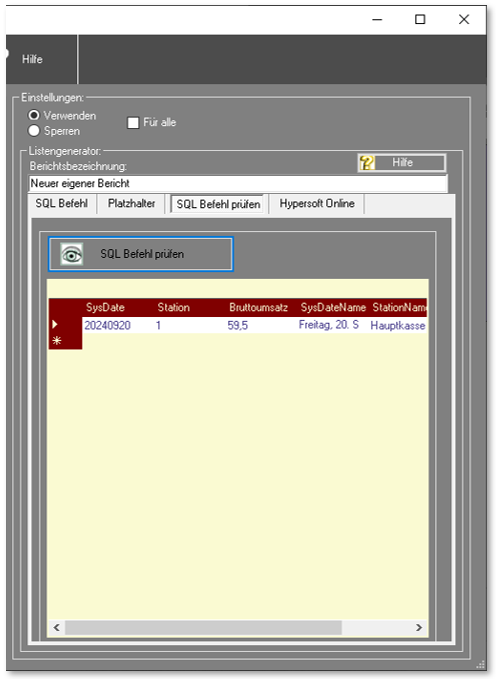This screenshot has width=496, height=679.
Task: Select the SysDate cell 20240920
Action: (x=107, y=325)
